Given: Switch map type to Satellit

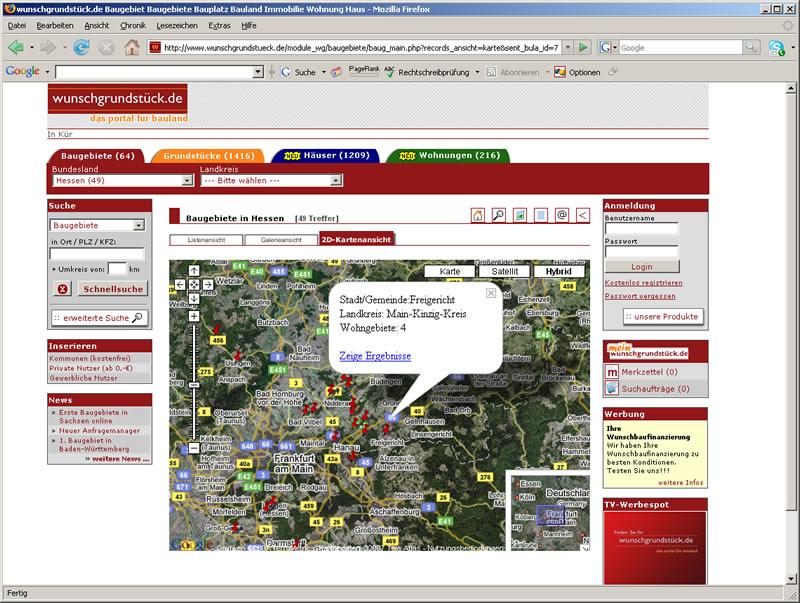Looking at the screenshot, I should [x=505, y=271].
